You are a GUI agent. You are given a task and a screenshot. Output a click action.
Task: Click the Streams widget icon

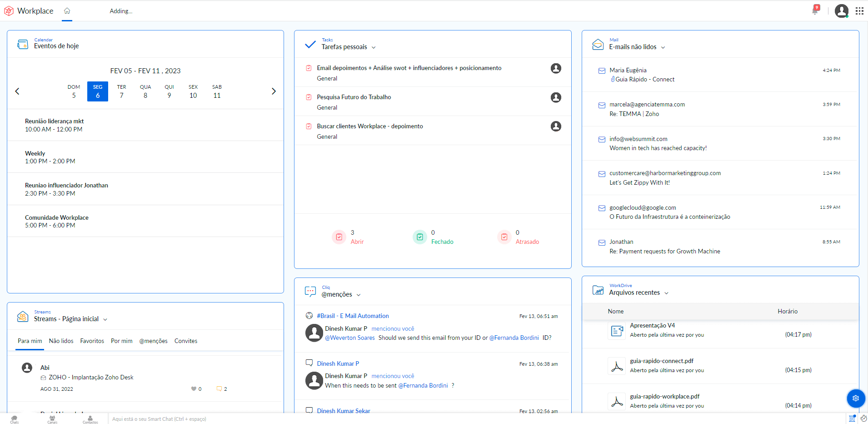click(x=23, y=317)
